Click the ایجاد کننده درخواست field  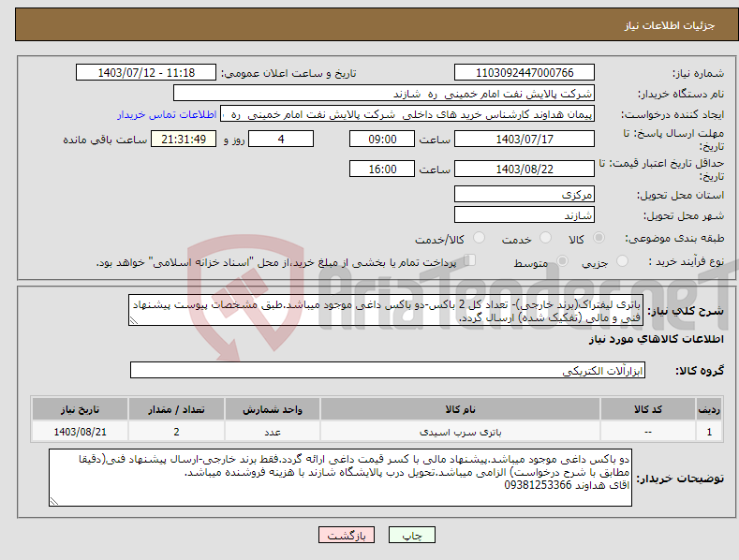tap(407, 114)
